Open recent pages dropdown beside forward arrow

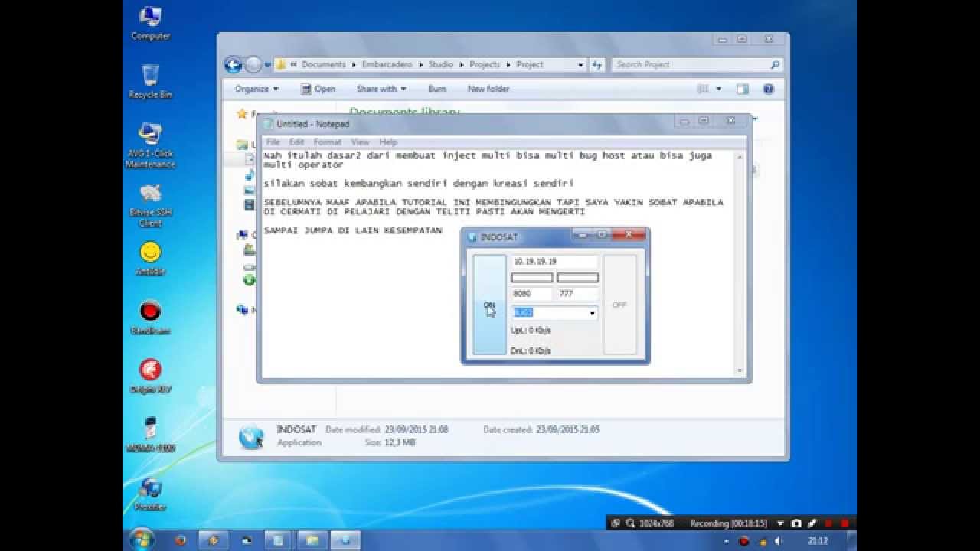pos(267,65)
